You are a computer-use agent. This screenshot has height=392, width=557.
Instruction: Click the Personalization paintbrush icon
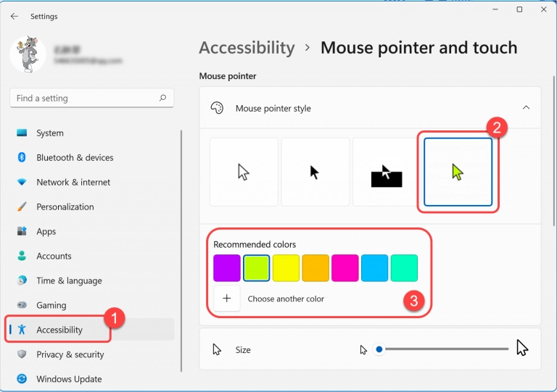tap(22, 207)
